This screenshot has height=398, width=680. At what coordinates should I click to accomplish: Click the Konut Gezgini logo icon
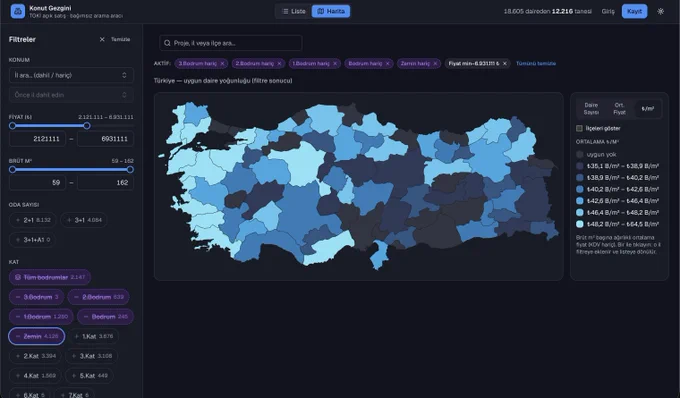tap(18, 11)
